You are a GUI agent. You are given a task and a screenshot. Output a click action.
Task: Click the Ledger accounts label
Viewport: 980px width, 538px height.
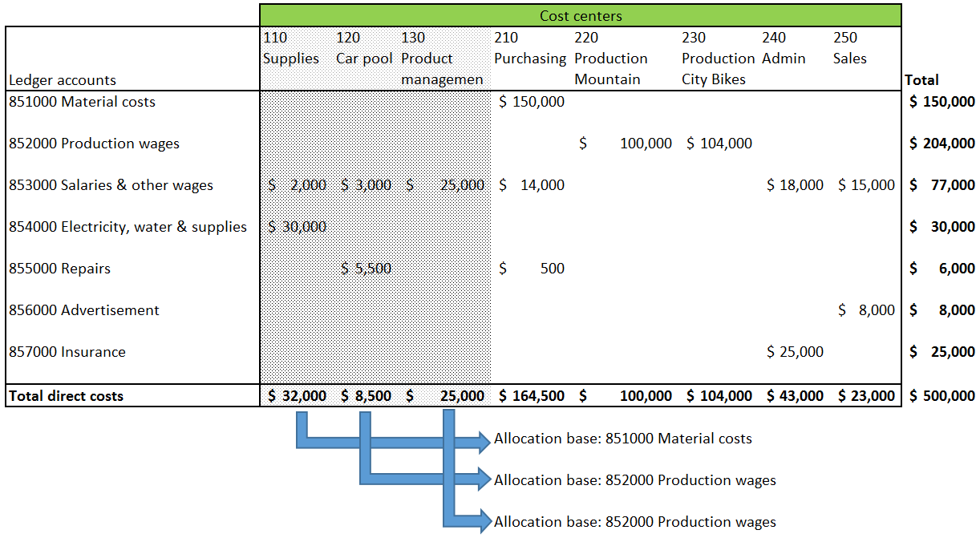(x=63, y=79)
